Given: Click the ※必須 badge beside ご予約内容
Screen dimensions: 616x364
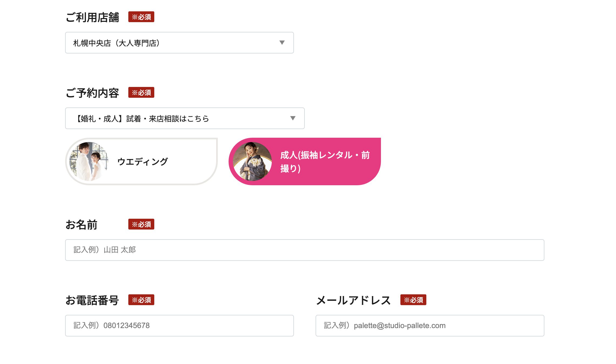Looking at the screenshot, I should (141, 93).
